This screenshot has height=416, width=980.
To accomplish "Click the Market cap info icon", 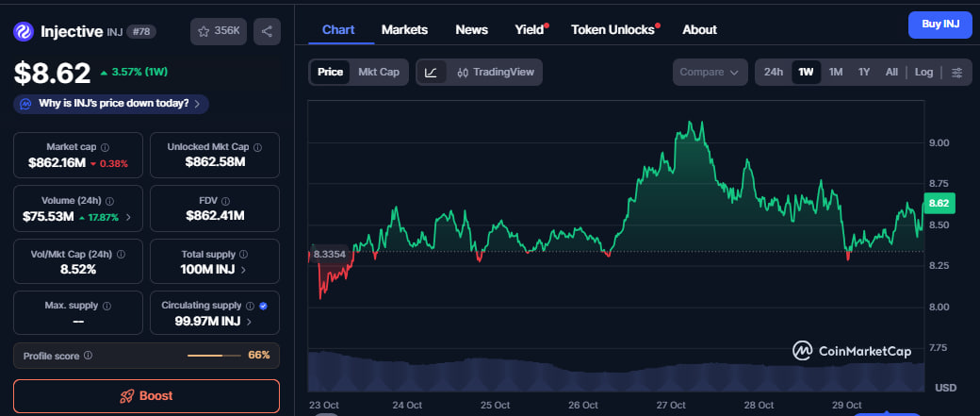I will (105, 148).
